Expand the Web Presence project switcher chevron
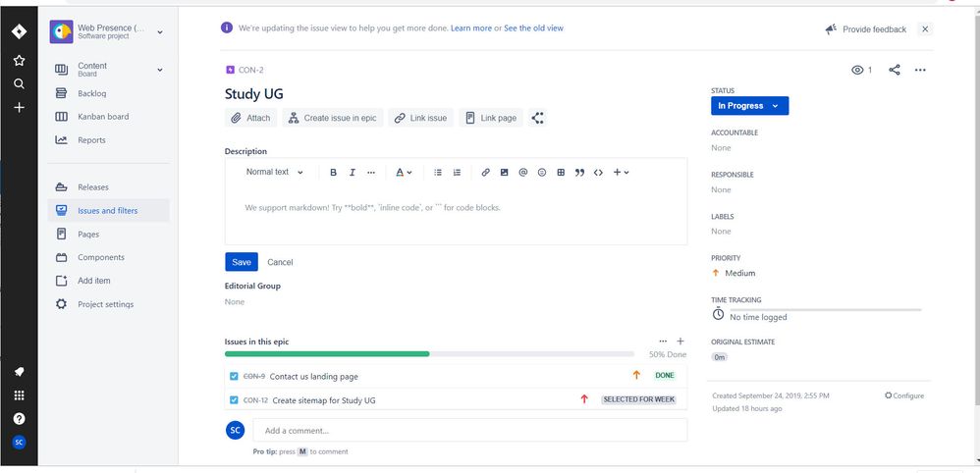Image resolution: width=980 pixels, height=473 pixels. 160,31
